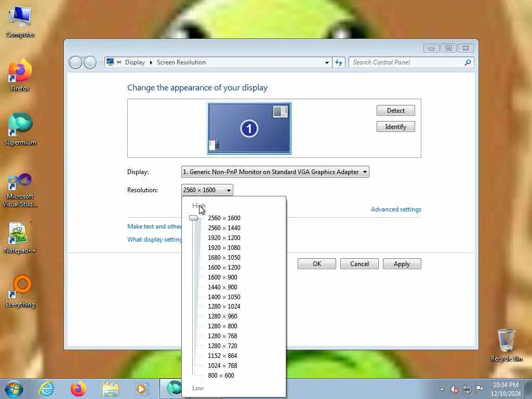Click the resolution slider thumb

[194, 218]
